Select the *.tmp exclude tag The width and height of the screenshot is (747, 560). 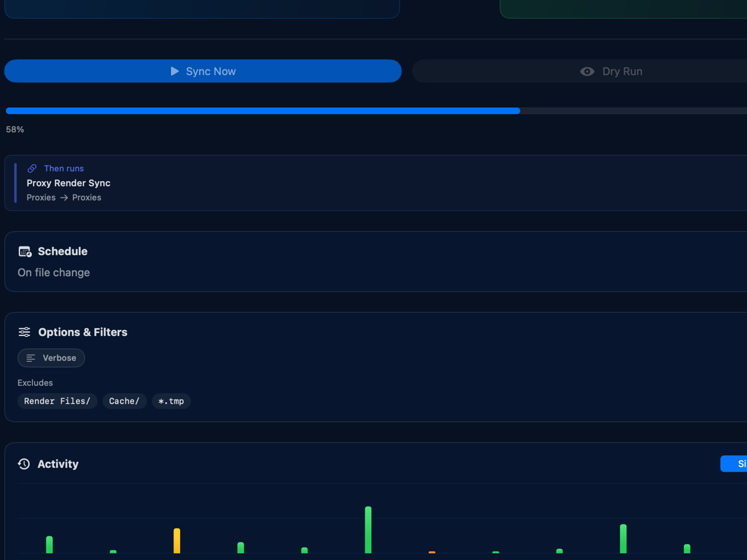coord(171,401)
